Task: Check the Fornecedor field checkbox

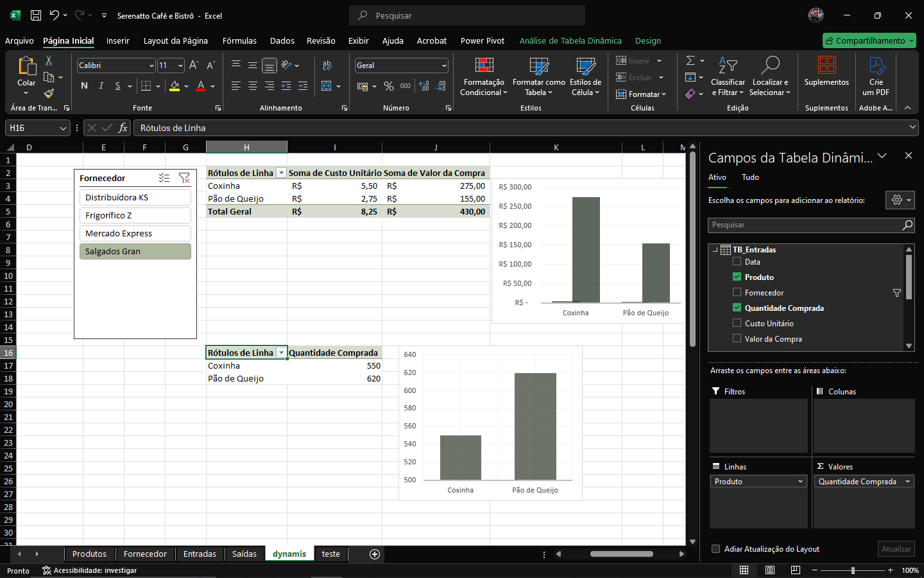Action: click(x=737, y=292)
